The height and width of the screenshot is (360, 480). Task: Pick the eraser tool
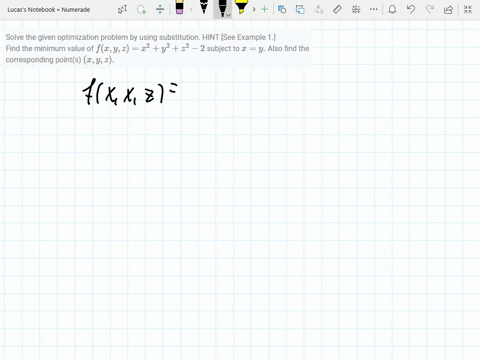[179, 7]
